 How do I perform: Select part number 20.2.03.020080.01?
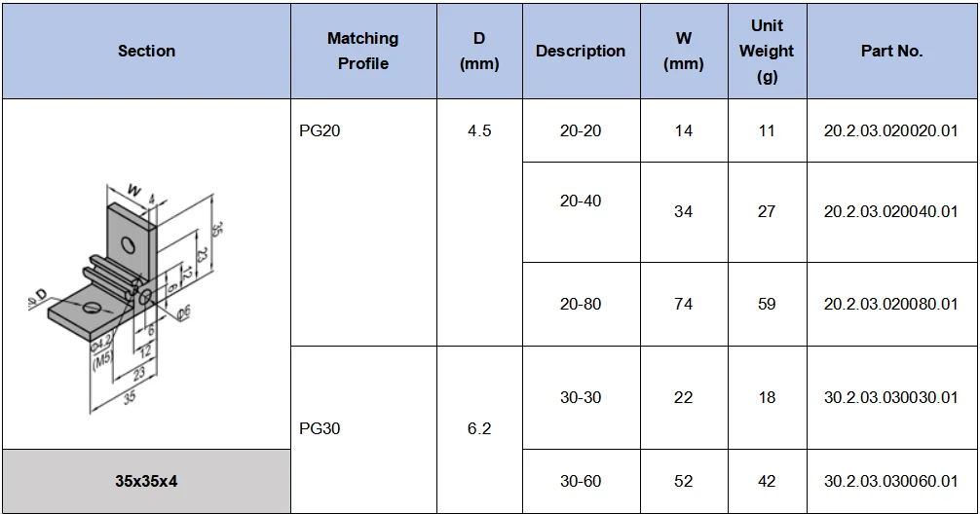point(891,304)
